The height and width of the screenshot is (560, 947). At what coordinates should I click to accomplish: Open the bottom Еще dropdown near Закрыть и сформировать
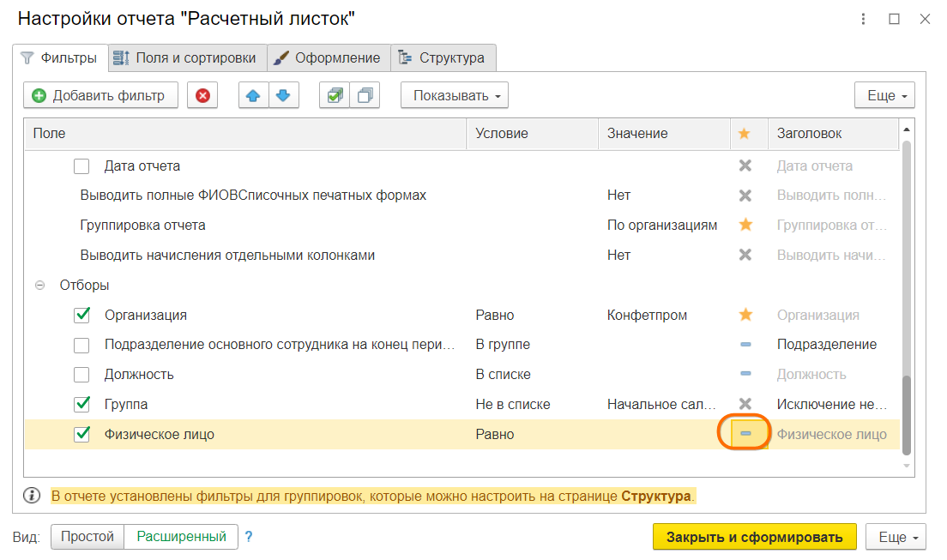tap(896, 537)
